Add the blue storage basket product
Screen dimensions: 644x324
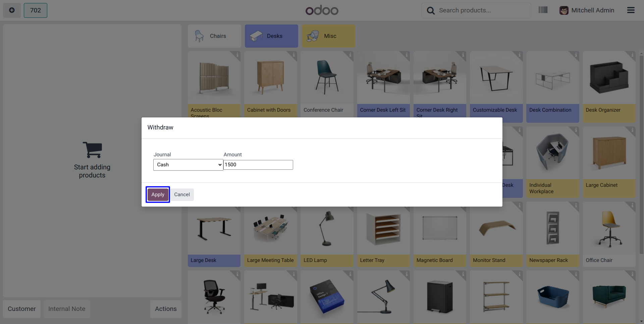553,297
